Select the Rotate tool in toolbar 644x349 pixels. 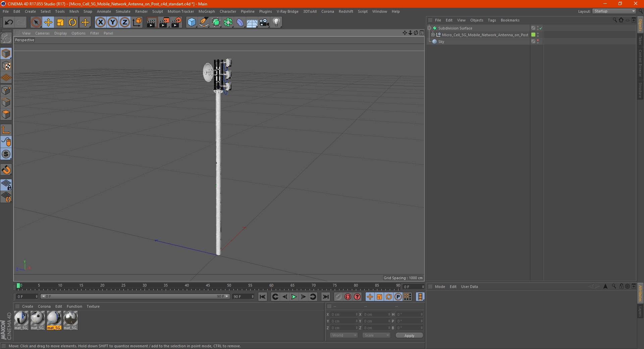pyautogui.click(x=72, y=22)
